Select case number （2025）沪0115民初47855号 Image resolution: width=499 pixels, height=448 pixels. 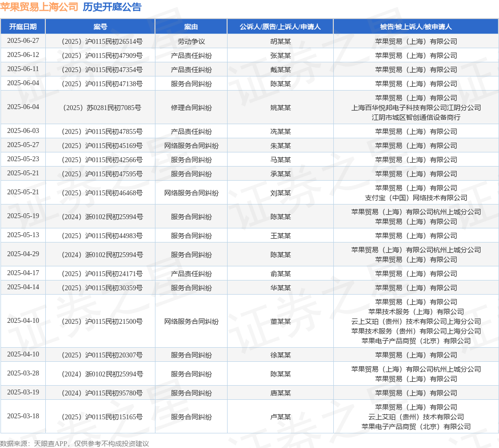click(x=102, y=131)
